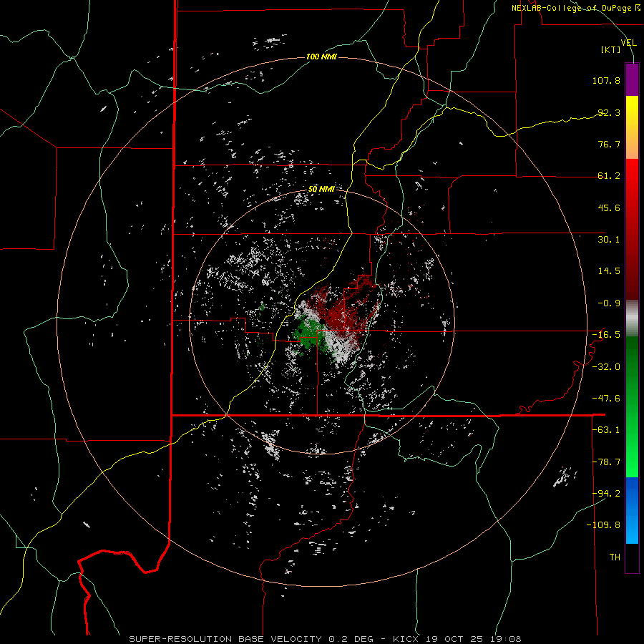
Task: Click the -78.7 legend value
Action: (606, 462)
